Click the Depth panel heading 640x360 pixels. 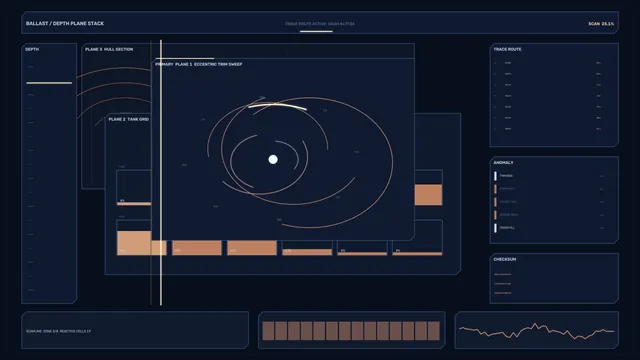[32, 49]
